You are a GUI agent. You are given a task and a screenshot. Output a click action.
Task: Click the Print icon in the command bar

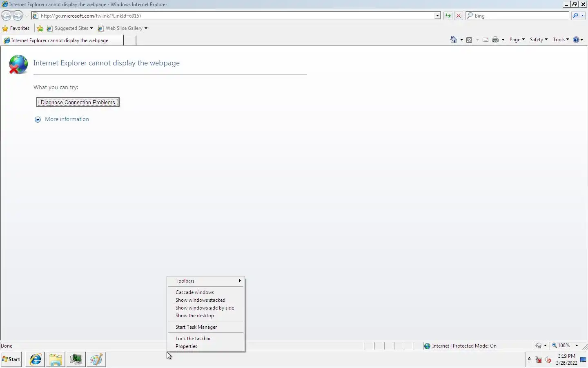495,40
